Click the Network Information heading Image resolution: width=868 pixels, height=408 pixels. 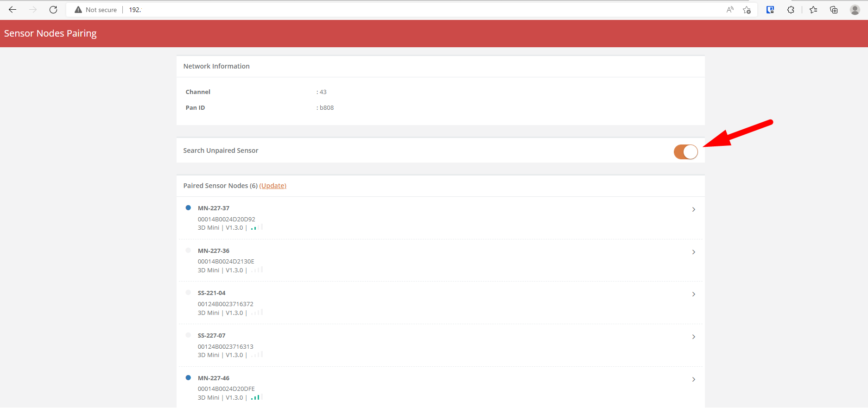click(x=216, y=66)
